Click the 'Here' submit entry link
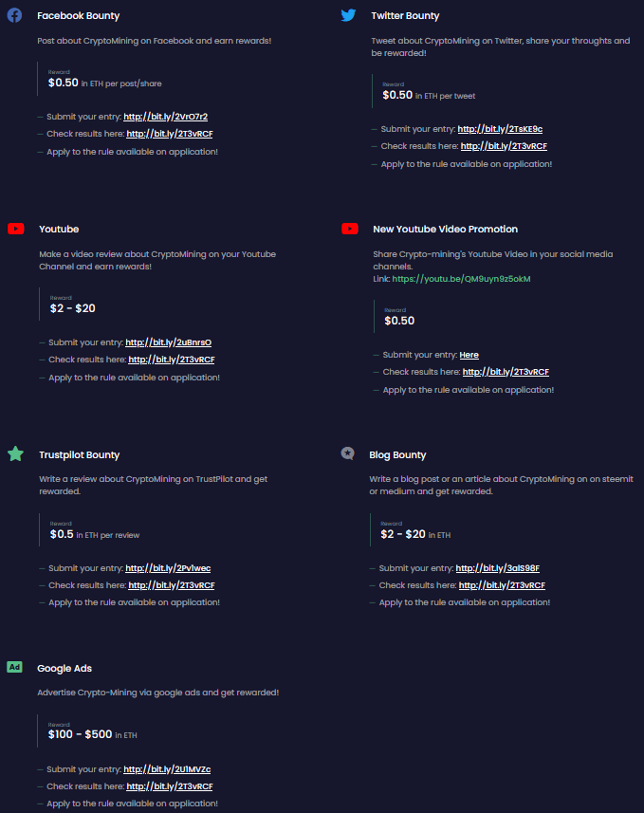The width and height of the screenshot is (644, 813). pyautogui.click(x=469, y=355)
